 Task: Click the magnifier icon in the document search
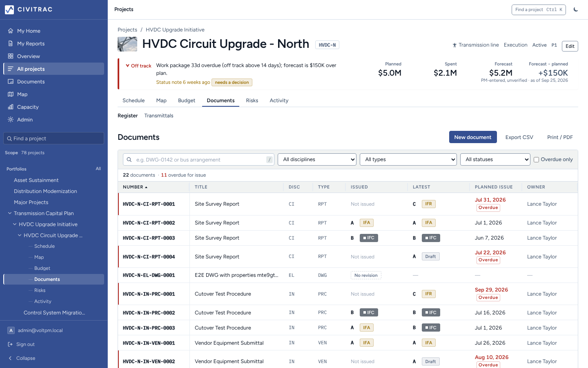point(129,159)
